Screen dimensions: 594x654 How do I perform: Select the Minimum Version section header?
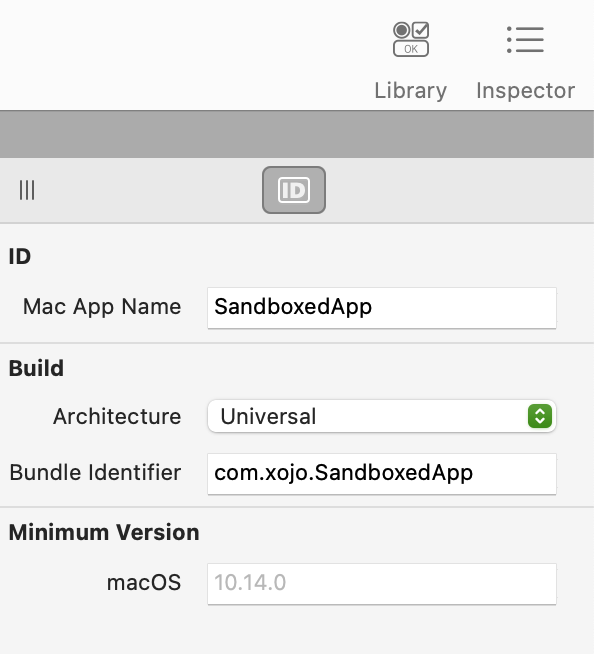(x=104, y=532)
